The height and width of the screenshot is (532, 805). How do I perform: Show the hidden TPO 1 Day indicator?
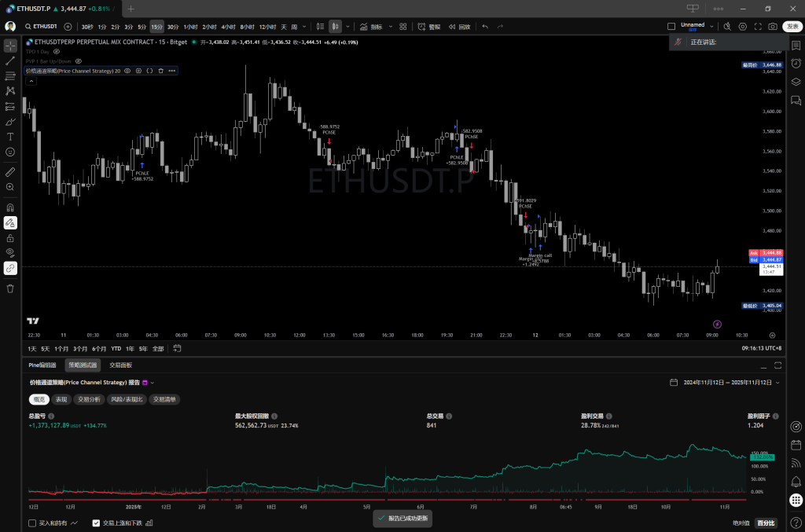pos(57,51)
